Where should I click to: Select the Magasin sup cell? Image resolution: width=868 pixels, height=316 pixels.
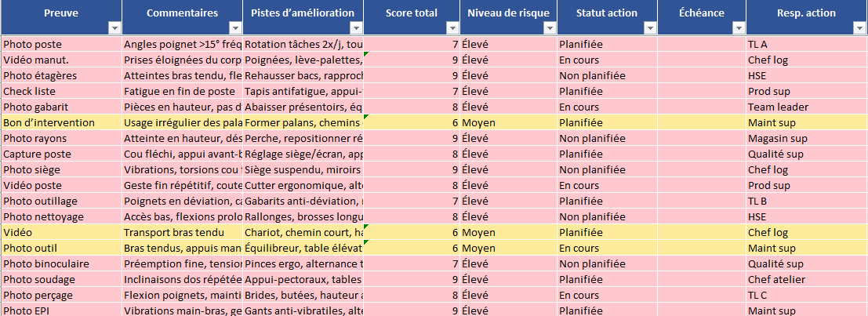click(x=804, y=139)
